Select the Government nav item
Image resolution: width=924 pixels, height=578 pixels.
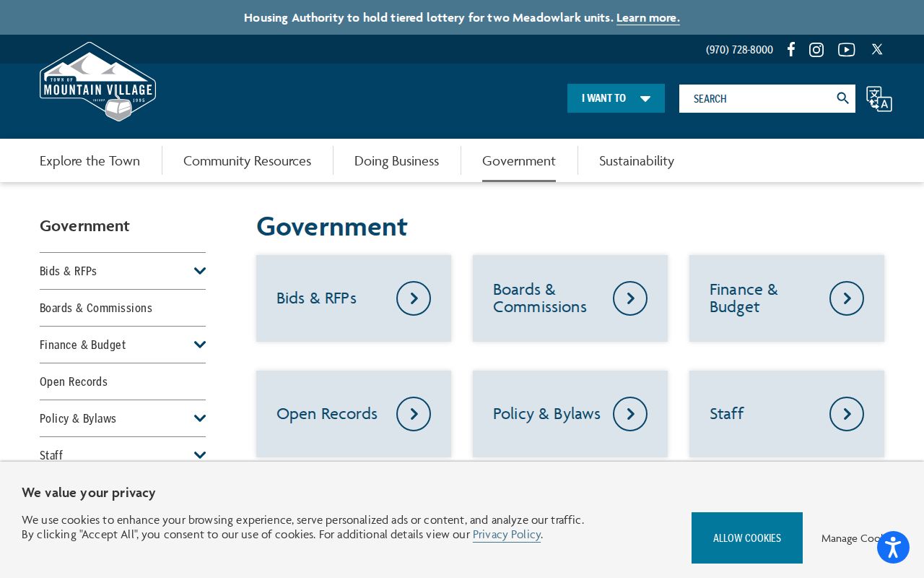[519, 160]
